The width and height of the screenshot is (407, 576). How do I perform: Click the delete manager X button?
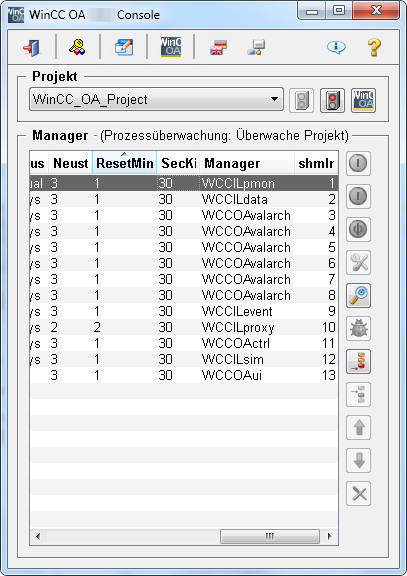[359, 494]
